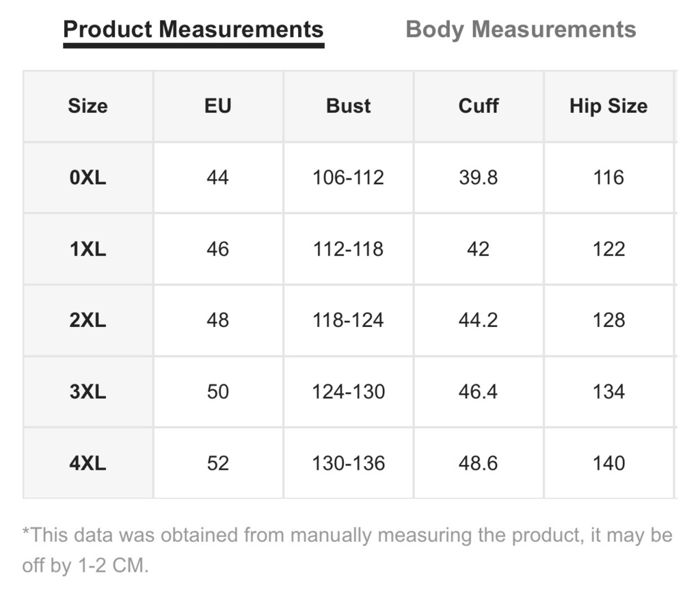Switch to the Body Measurements tab
The width and height of the screenshot is (700, 593).
pyautogui.click(x=520, y=30)
